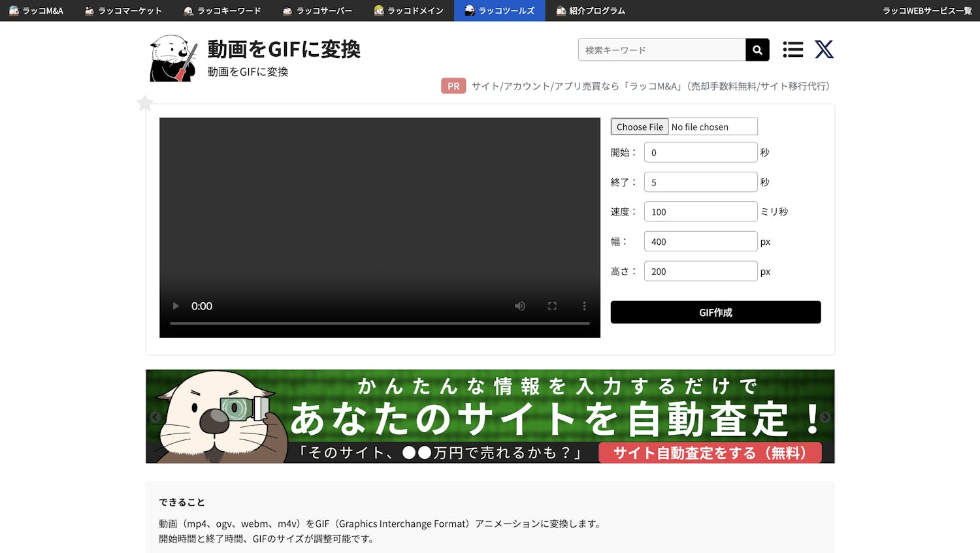Click the red PR badge
The height and width of the screenshot is (553, 980).
(453, 86)
